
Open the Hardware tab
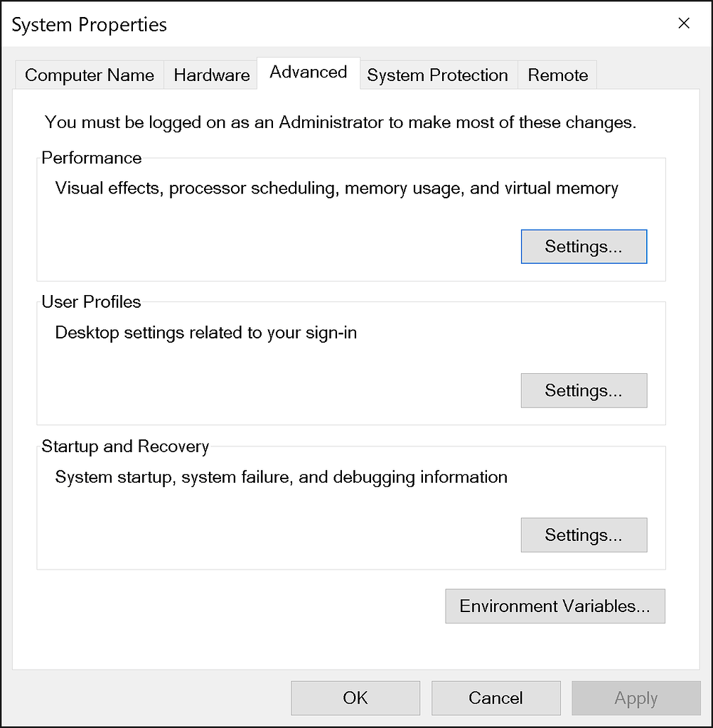tap(211, 75)
